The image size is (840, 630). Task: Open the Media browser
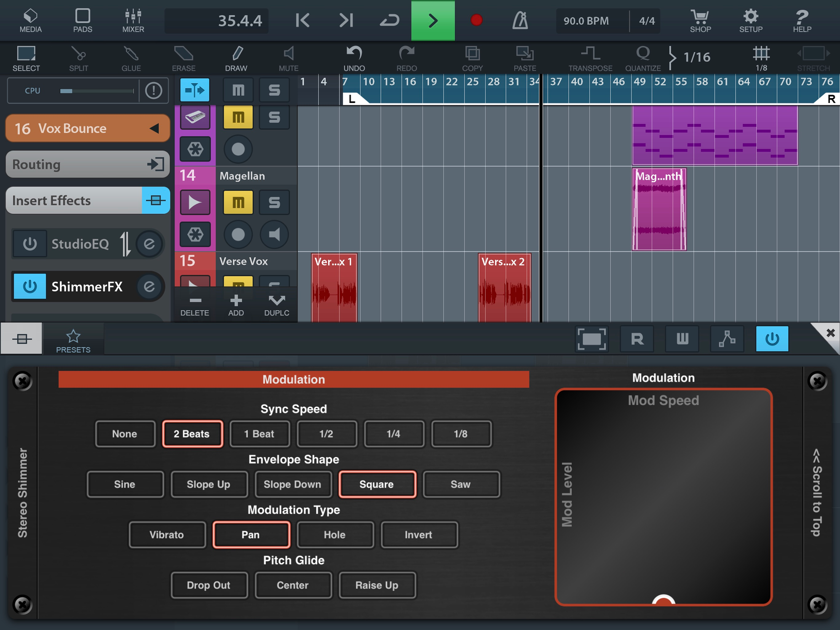[30, 21]
